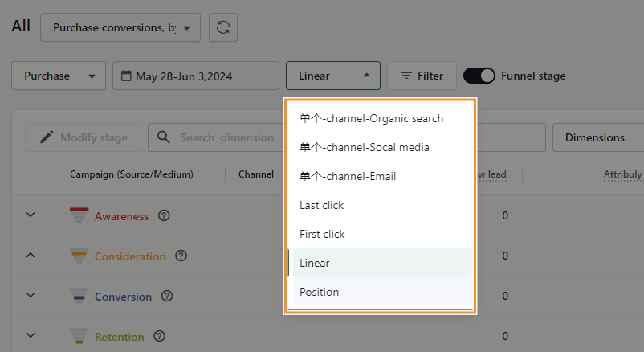Select the Position attribution option
This screenshot has height=352, width=644.
point(320,292)
